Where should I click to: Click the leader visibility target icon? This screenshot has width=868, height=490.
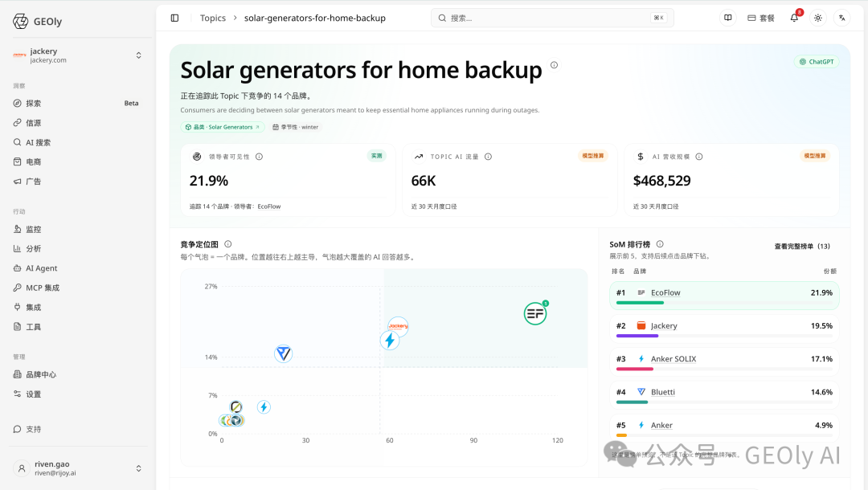pos(197,157)
